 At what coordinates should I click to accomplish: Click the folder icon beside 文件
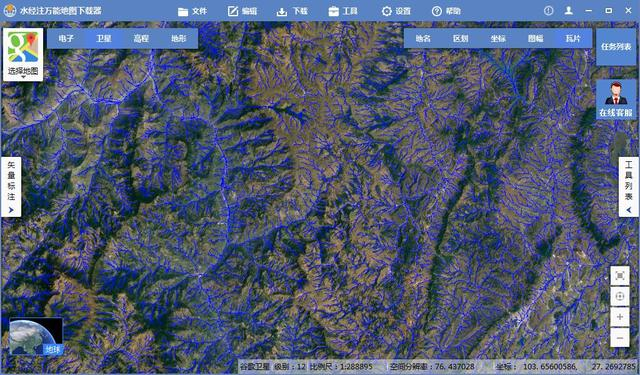tap(183, 11)
